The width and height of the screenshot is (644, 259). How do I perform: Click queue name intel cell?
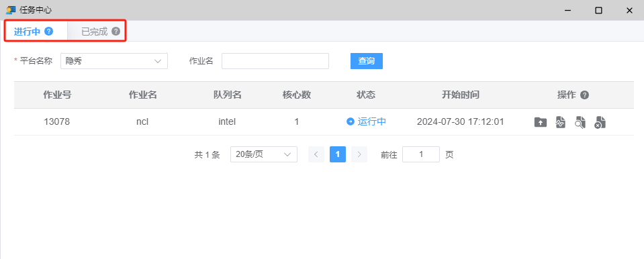pos(227,122)
